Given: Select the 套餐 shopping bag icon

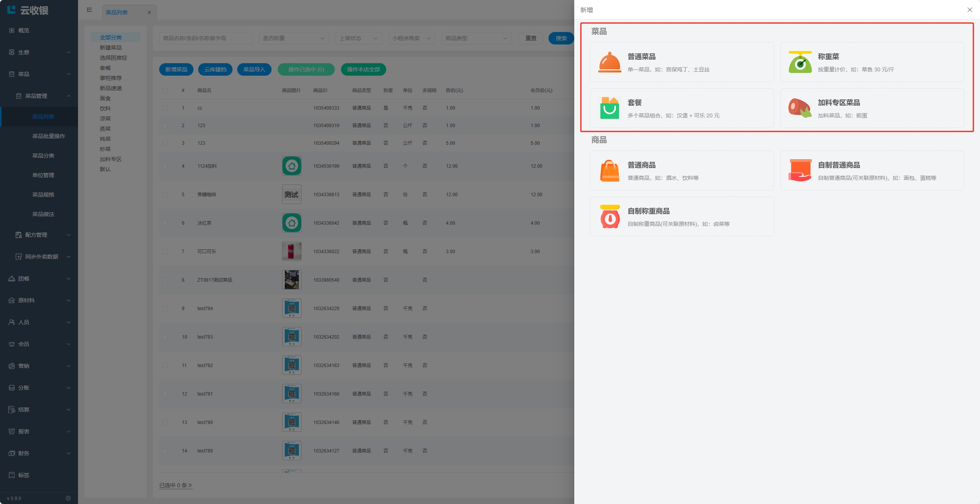Looking at the screenshot, I should (609, 108).
